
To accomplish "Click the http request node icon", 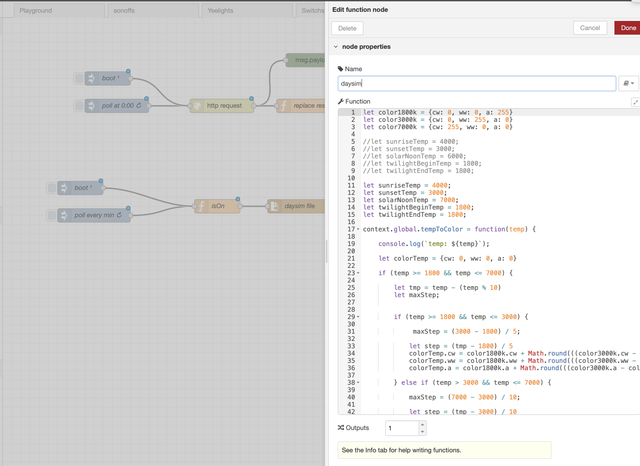I will point(197,106).
